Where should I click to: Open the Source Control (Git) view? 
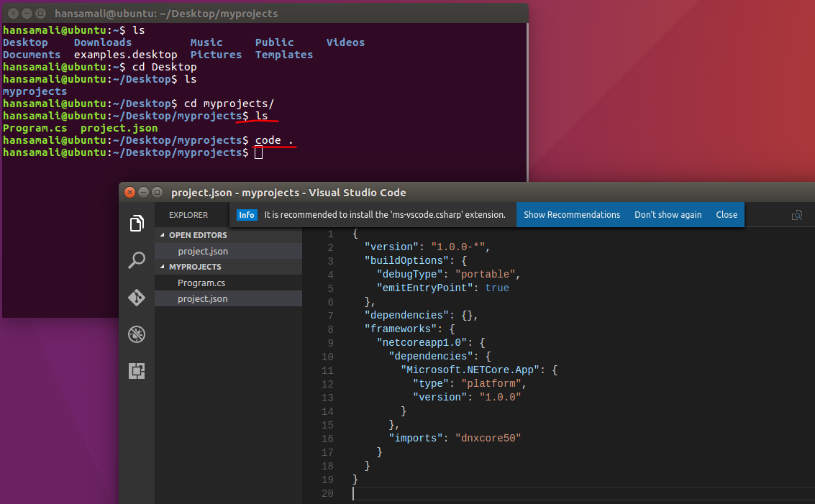[137, 297]
